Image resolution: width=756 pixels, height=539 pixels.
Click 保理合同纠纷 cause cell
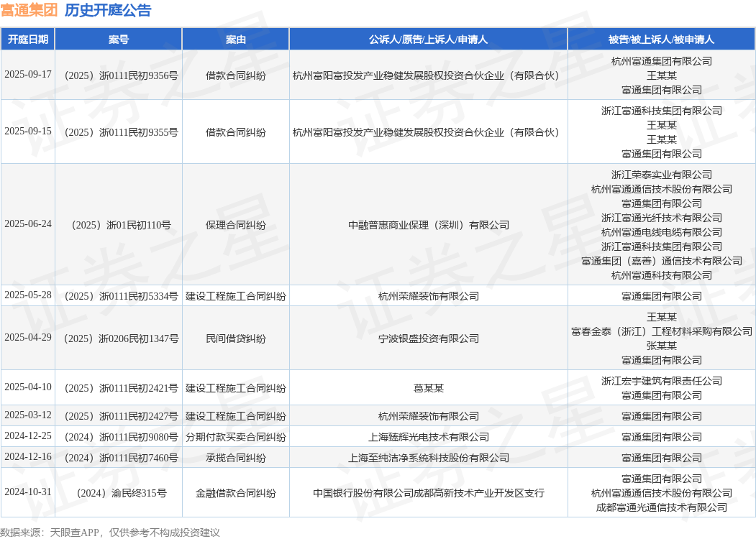point(236,225)
